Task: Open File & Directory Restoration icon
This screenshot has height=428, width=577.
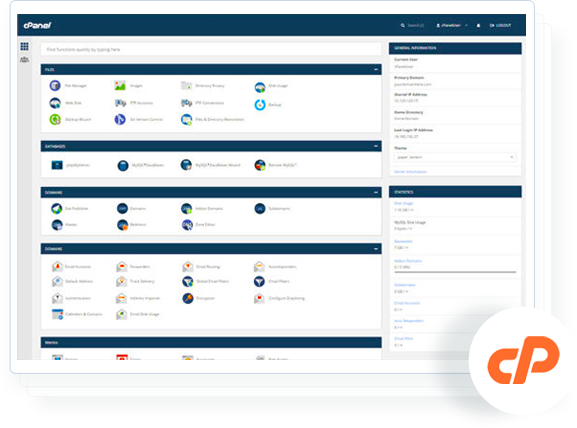Action: 187,120
